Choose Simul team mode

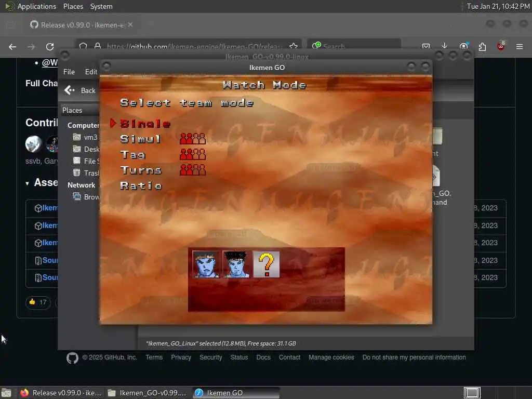140,139
